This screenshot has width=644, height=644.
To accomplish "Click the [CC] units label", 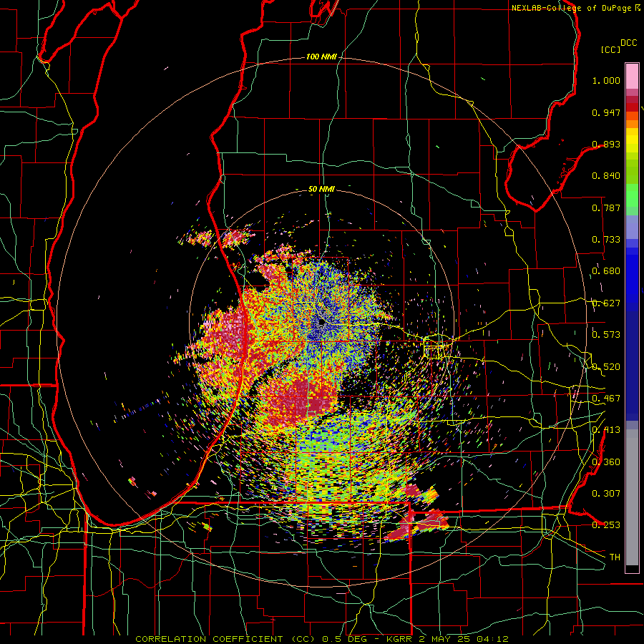I will [x=610, y=49].
